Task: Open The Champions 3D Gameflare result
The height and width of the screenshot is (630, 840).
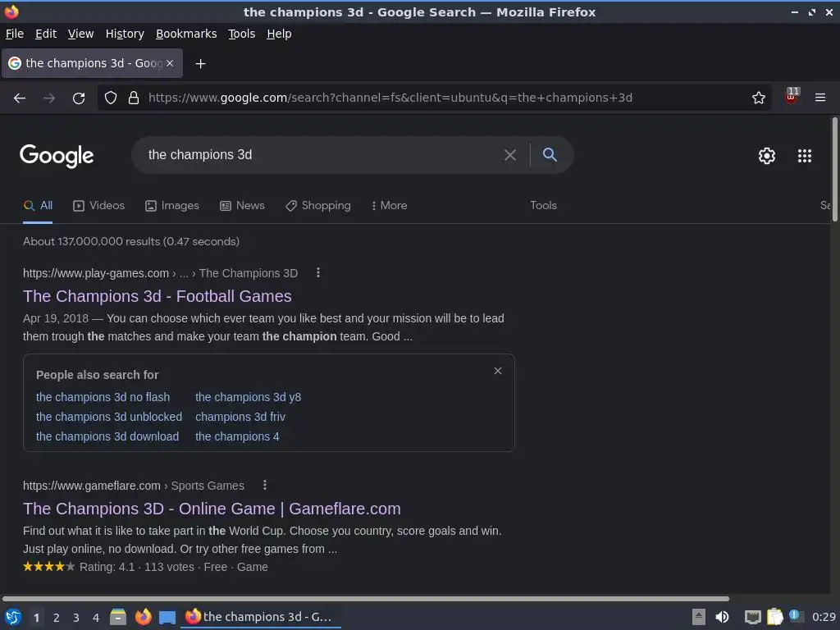Action: [x=212, y=509]
